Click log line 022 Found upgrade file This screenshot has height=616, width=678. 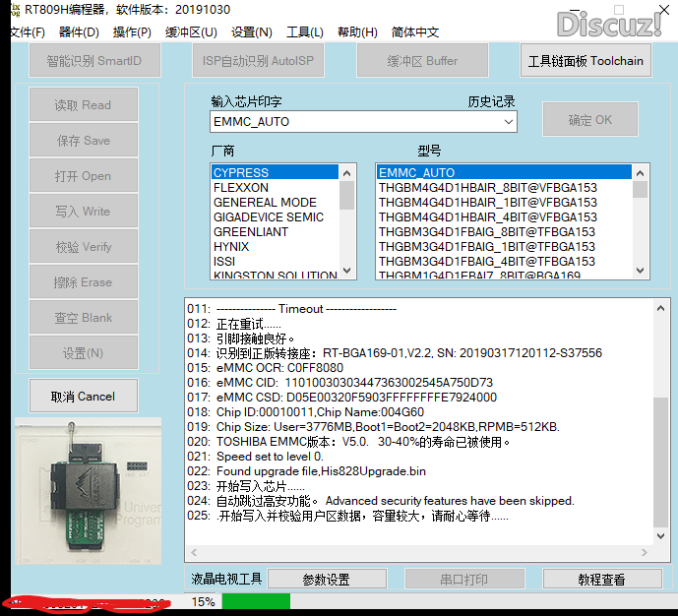(x=307, y=471)
